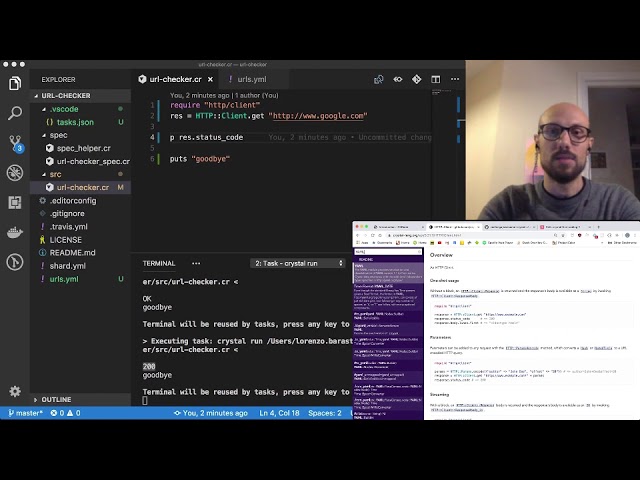Open Source Control view with 3 changes
640x480 pixels.
coord(15,143)
